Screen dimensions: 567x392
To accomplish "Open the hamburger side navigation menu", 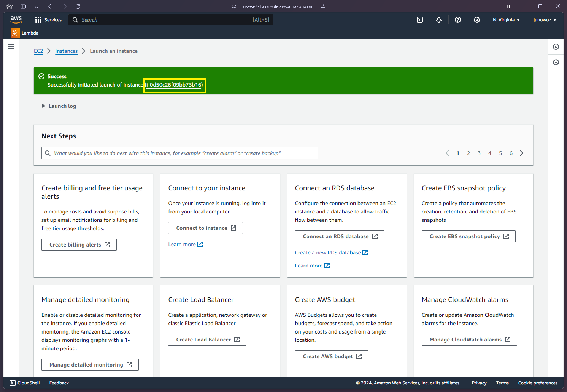I will (x=11, y=47).
